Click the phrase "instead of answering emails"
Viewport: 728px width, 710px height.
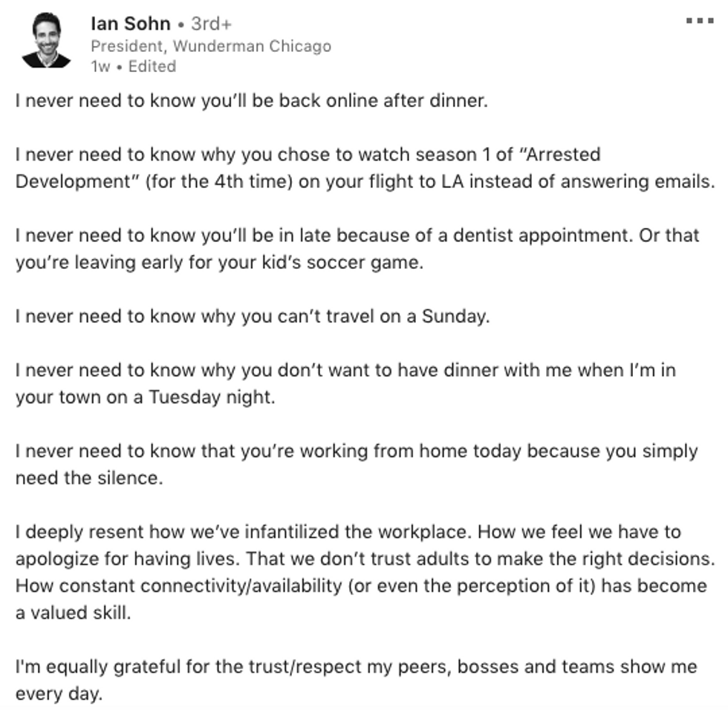592,181
